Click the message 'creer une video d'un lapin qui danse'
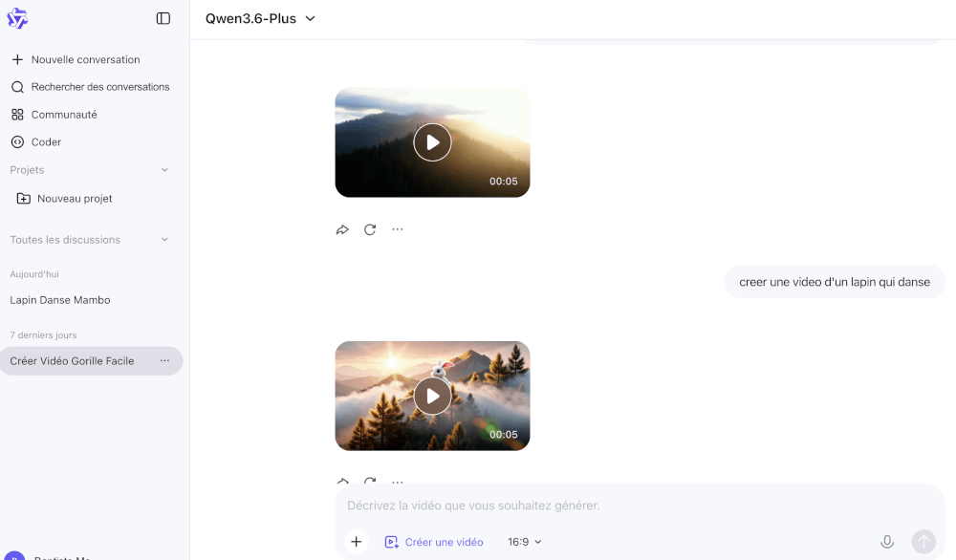Image resolution: width=956 pixels, height=560 pixels. click(x=835, y=282)
